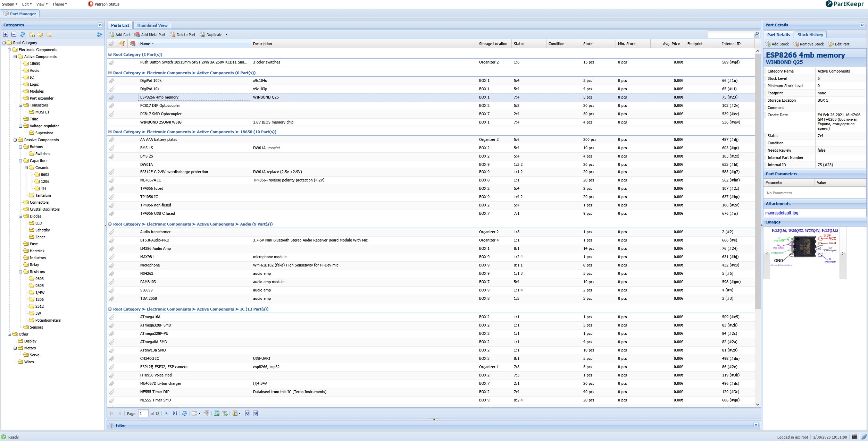Expand all categories with plus icon
This screenshot has height=441, width=868.
6,35
